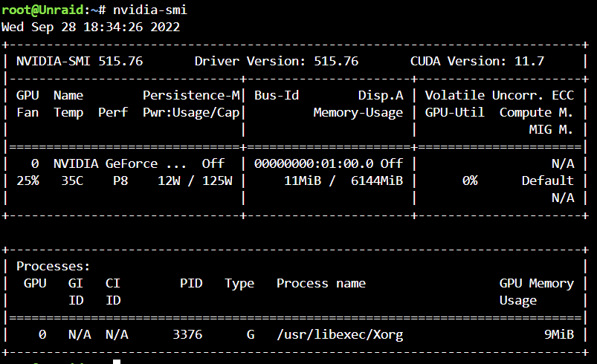Click the NVIDIA-SMI 515.76 header text
The height and width of the screenshot is (364, 597).
tap(80, 61)
